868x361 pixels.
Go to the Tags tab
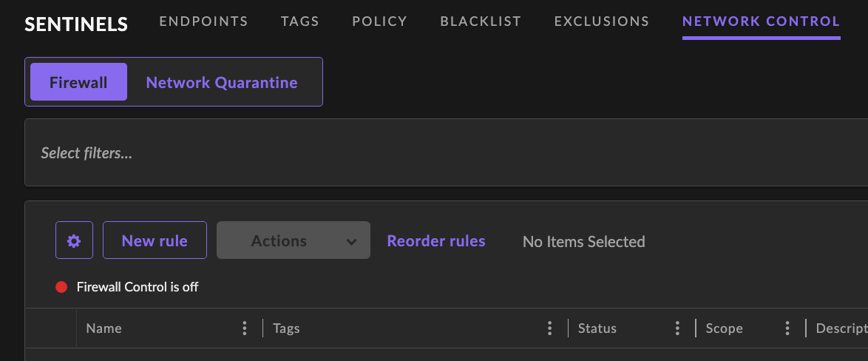299,21
